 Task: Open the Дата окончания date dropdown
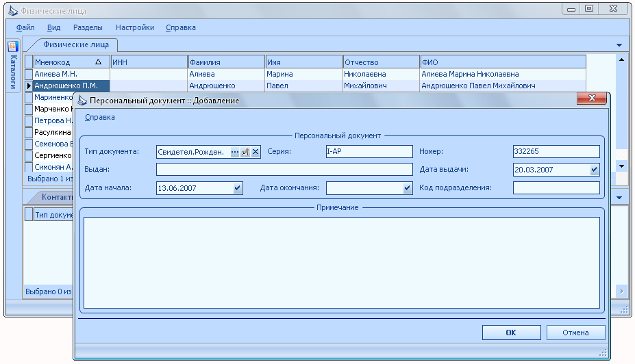(x=407, y=188)
